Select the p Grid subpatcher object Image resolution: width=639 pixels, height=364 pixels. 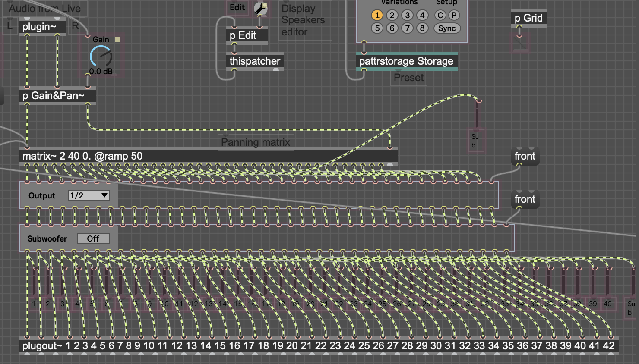click(x=528, y=18)
